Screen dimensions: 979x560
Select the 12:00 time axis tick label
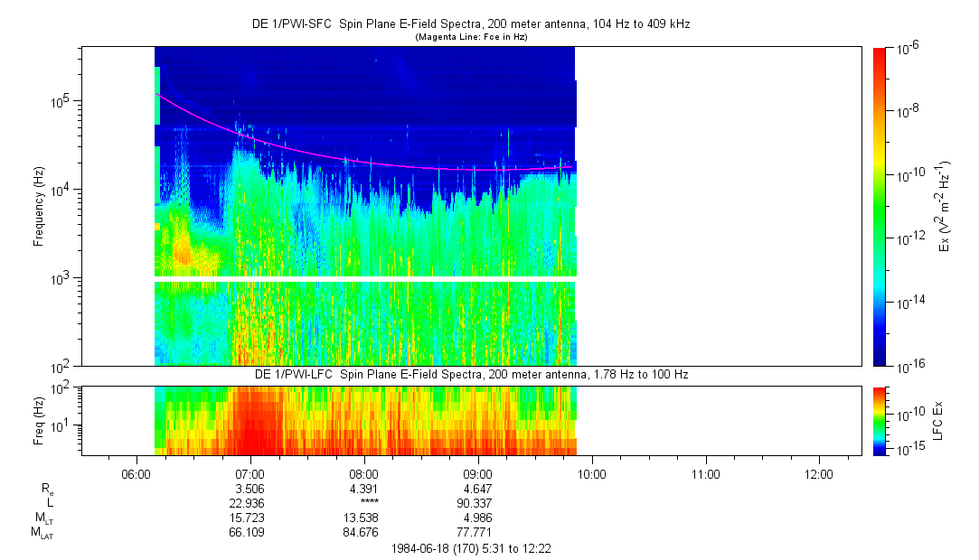click(x=819, y=472)
